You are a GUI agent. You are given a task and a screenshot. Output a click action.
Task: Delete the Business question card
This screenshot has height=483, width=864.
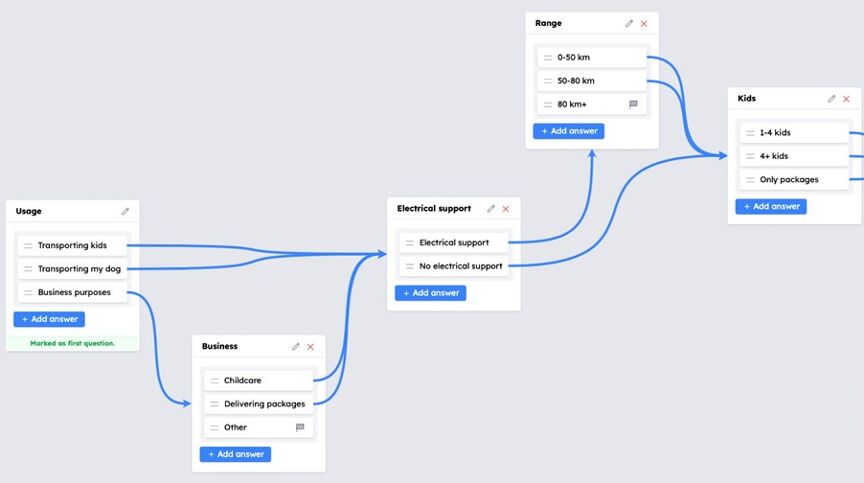[x=311, y=347]
